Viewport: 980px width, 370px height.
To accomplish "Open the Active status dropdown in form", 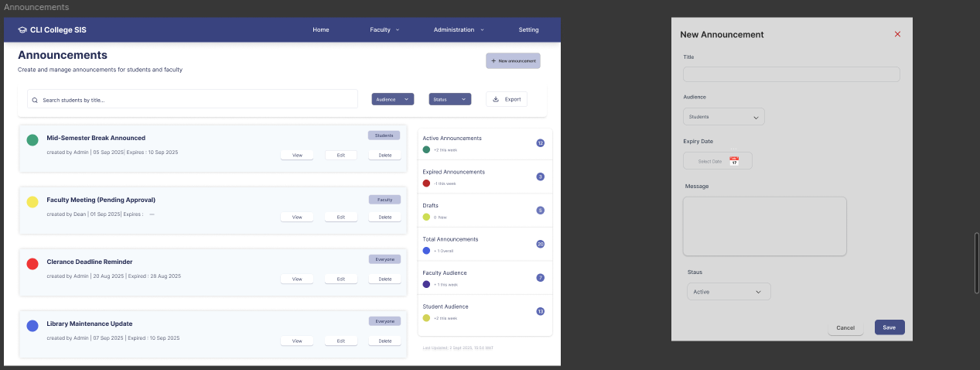I will (x=728, y=292).
